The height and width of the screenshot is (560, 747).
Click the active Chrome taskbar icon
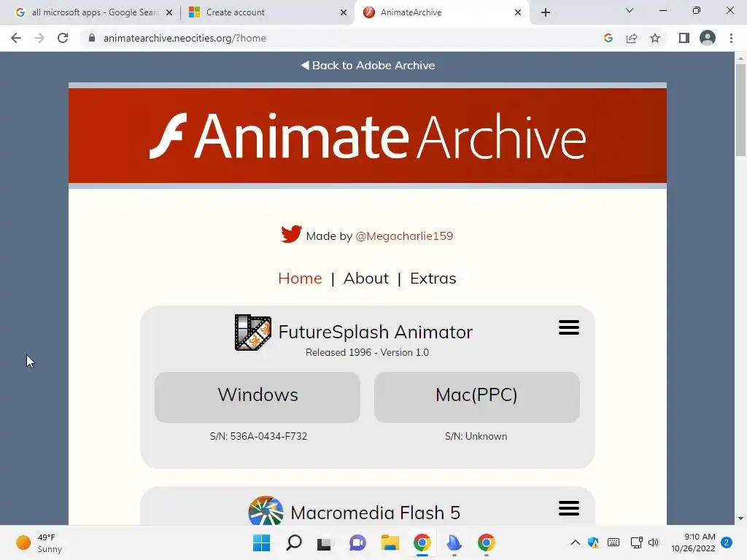422,542
